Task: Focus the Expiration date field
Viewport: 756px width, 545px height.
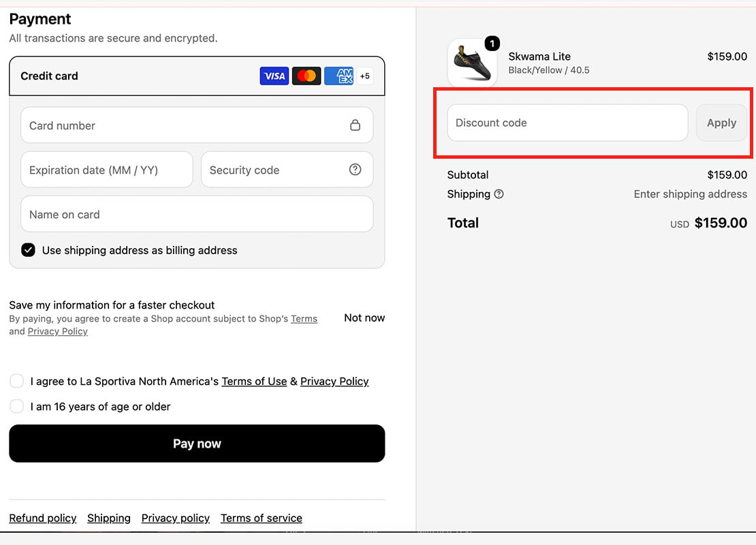Action: click(106, 170)
